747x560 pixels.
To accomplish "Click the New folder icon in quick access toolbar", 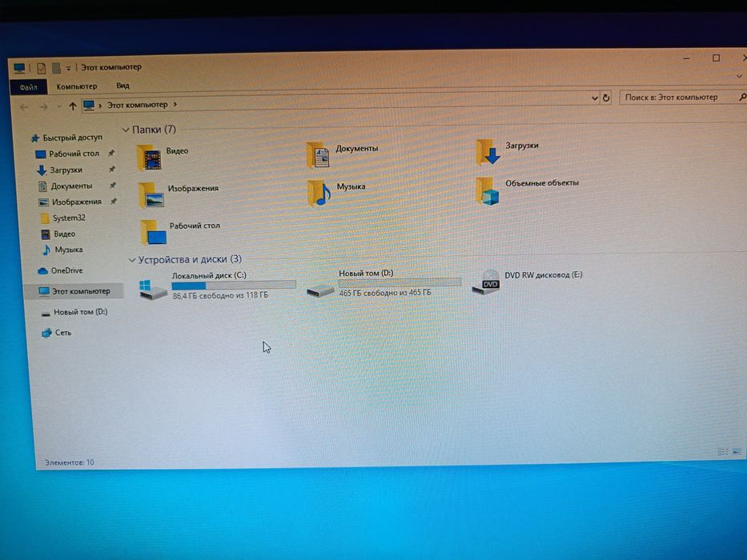I will (x=56, y=68).
